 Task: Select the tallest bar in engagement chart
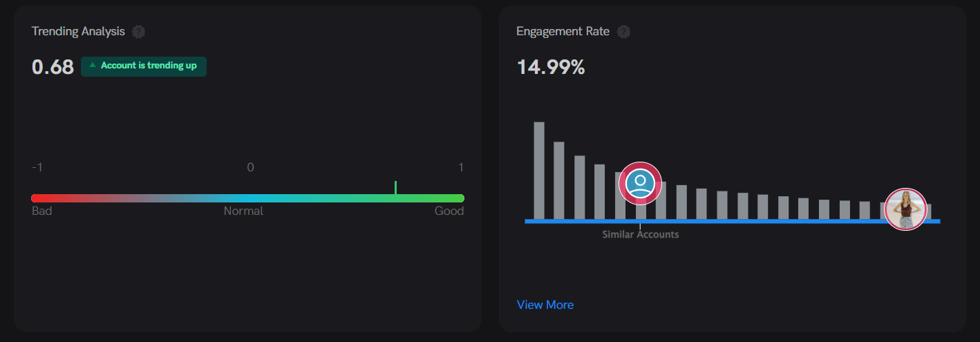coord(539,171)
